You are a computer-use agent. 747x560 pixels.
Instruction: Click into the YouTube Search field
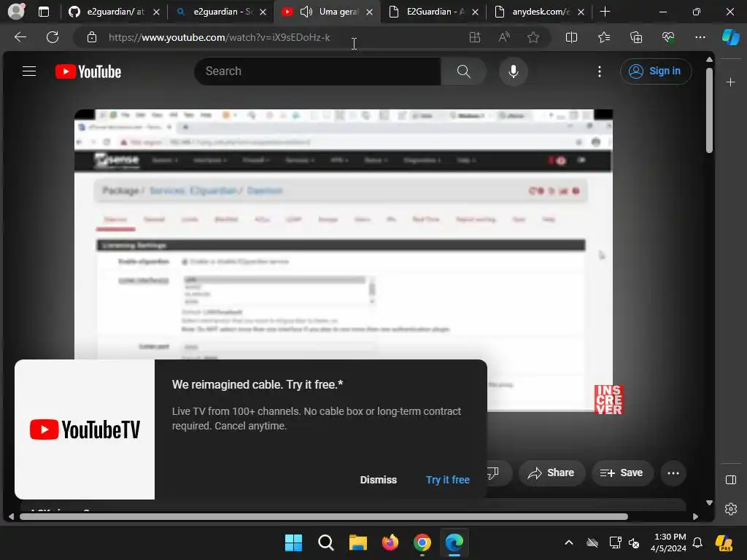click(x=317, y=71)
